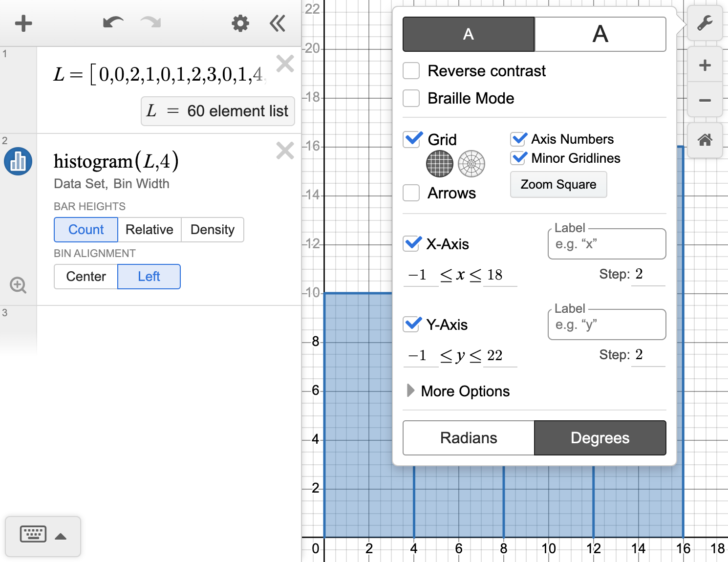Select the polar grid icon

pos(471,164)
